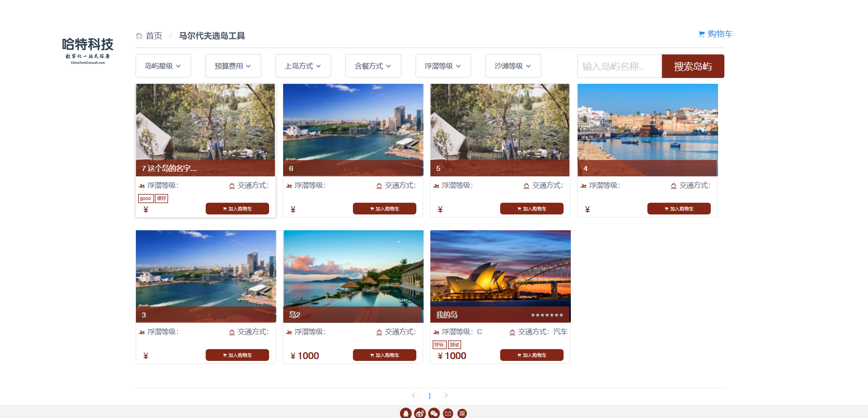Click the island name search input field
Screen dimensions: 868x418
pyautogui.click(x=619, y=66)
